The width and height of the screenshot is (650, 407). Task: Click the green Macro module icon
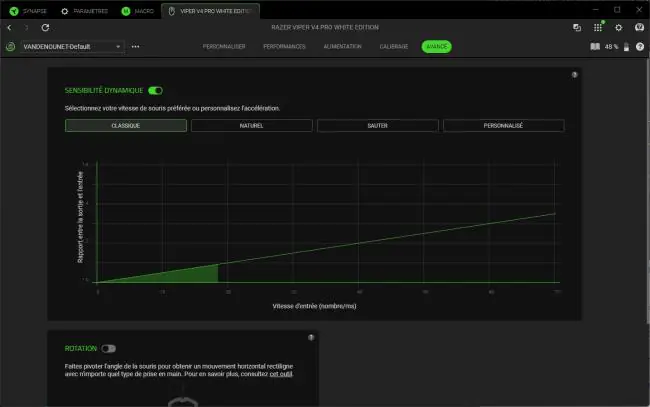click(x=126, y=11)
